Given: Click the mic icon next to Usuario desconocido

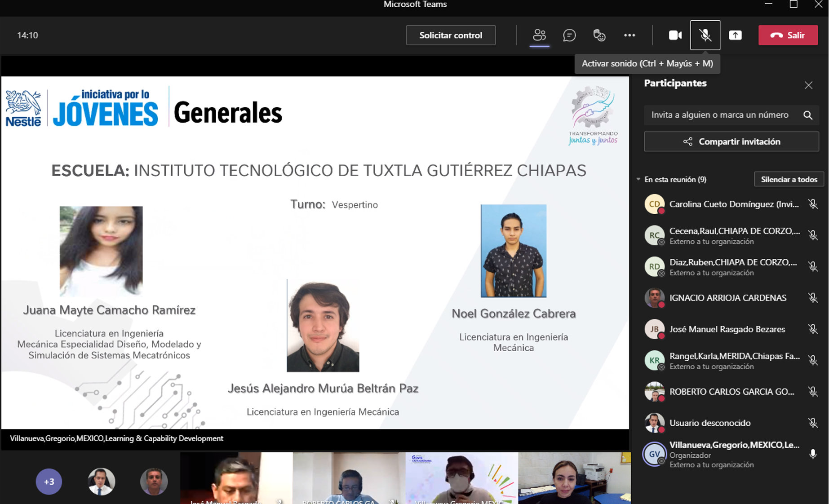Looking at the screenshot, I should click(x=812, y=423).
